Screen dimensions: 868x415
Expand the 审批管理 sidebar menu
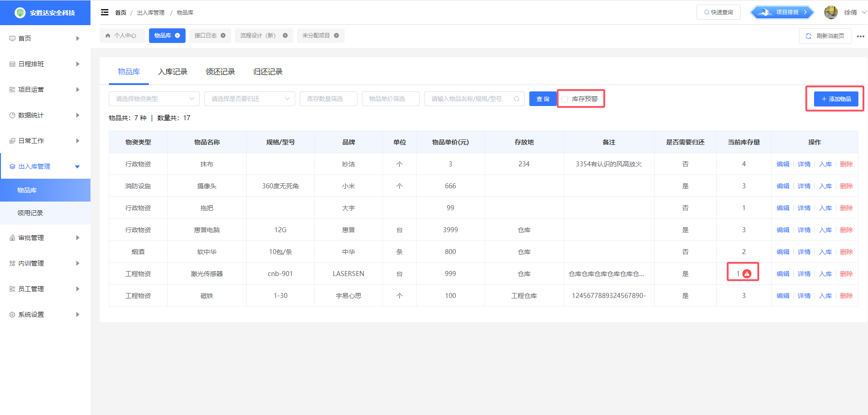[45, 238]
